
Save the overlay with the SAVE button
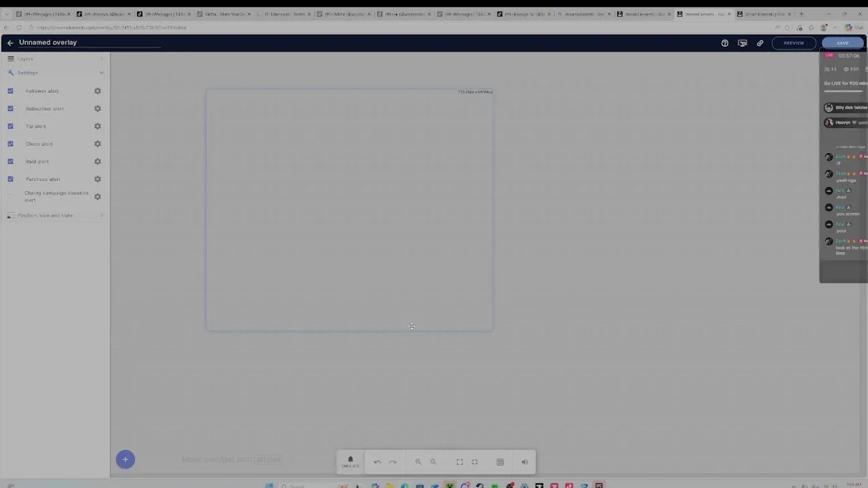coord(842,43)
